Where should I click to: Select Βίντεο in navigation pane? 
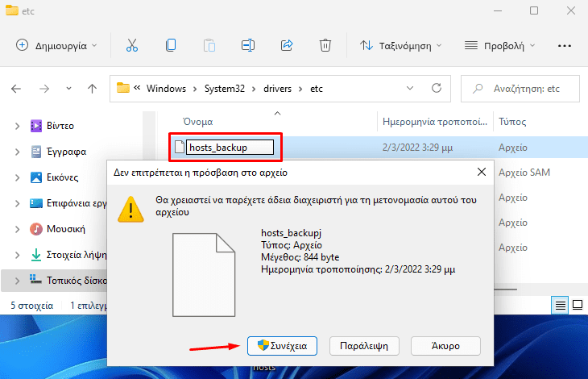60,126
